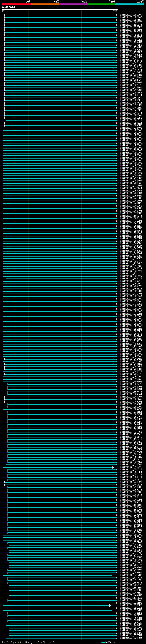
Task: Open hit UniRef100_B8A8D4
Action: 131,30
